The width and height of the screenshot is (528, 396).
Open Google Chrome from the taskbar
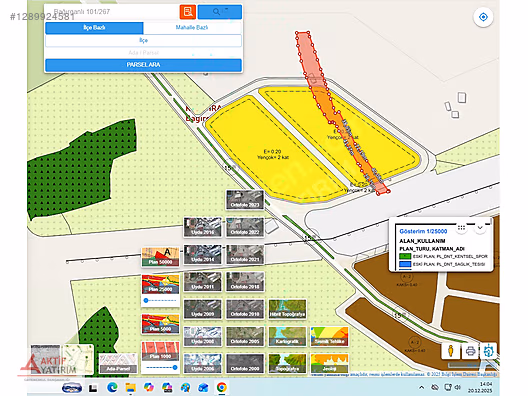pyautogui.click(x=222, y=388)
